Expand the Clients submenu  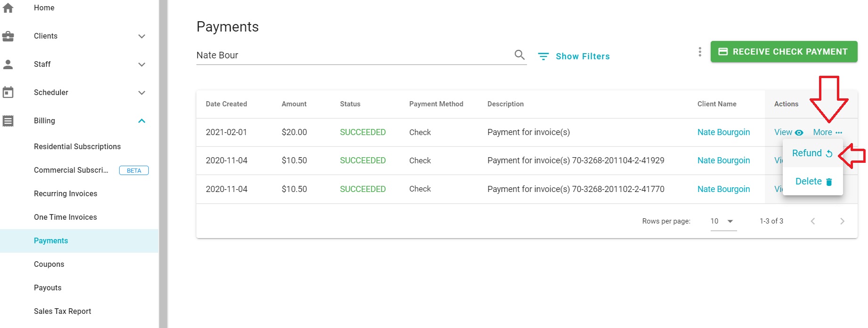point(142,36)
